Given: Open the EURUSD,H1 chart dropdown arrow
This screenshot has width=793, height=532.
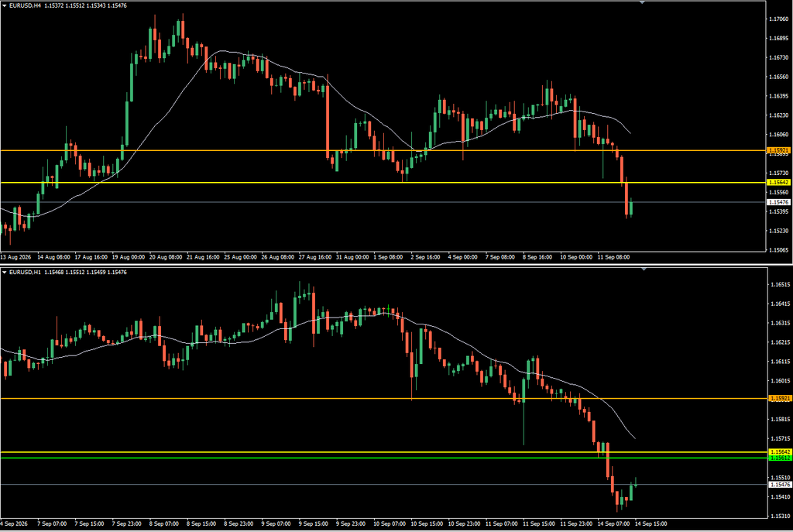Looking at the screenshot, I should 4,272.
